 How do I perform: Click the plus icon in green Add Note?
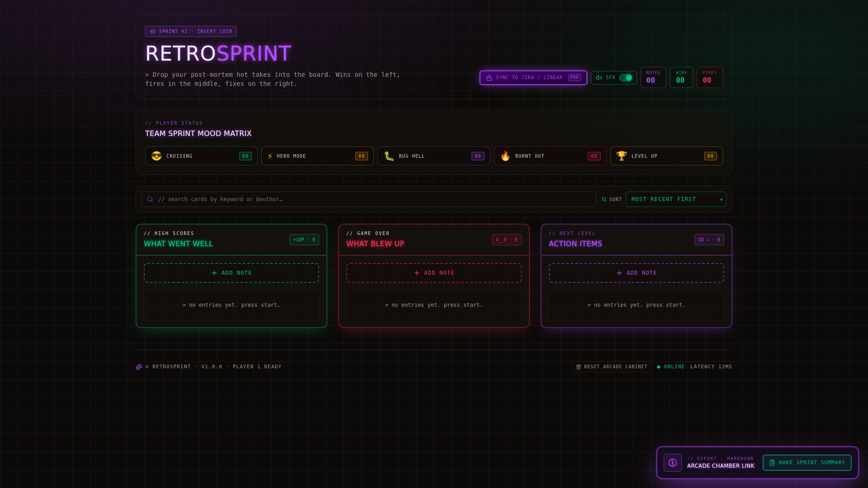(214, 273)
